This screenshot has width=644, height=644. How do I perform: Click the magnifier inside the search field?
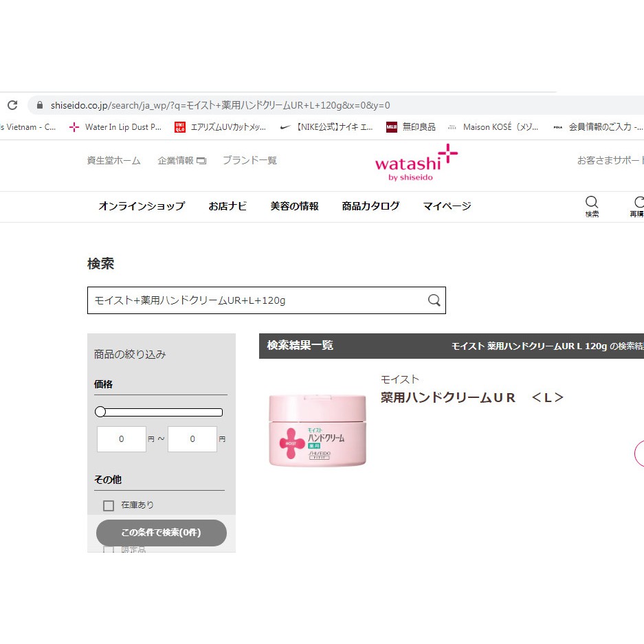tap(434, 300)
